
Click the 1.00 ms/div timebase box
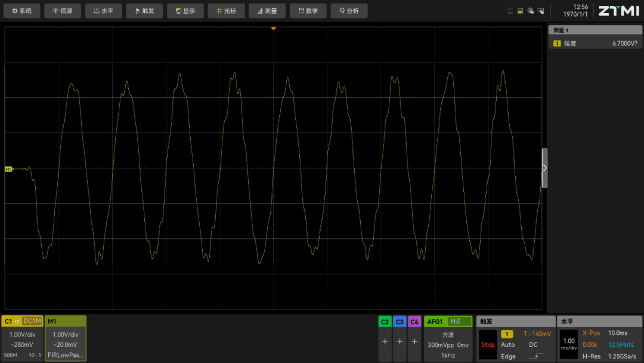point(569,344)
